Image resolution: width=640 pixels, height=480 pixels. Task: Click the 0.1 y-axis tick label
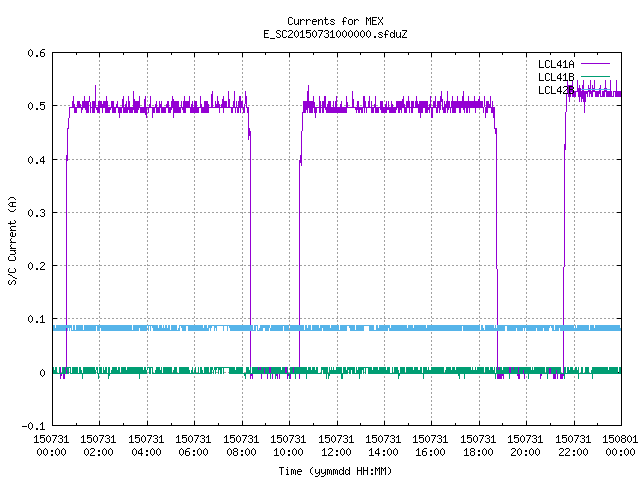tap(36, 319)
